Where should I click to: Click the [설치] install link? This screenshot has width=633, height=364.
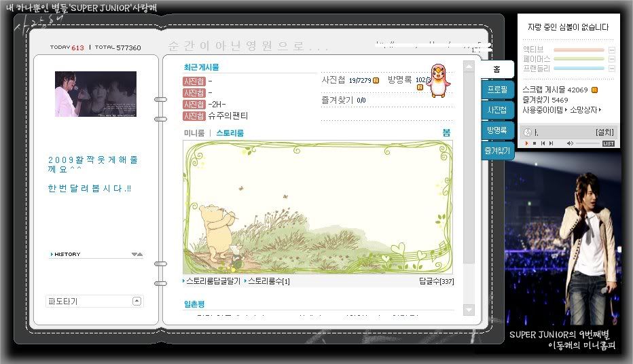point(604,132)
